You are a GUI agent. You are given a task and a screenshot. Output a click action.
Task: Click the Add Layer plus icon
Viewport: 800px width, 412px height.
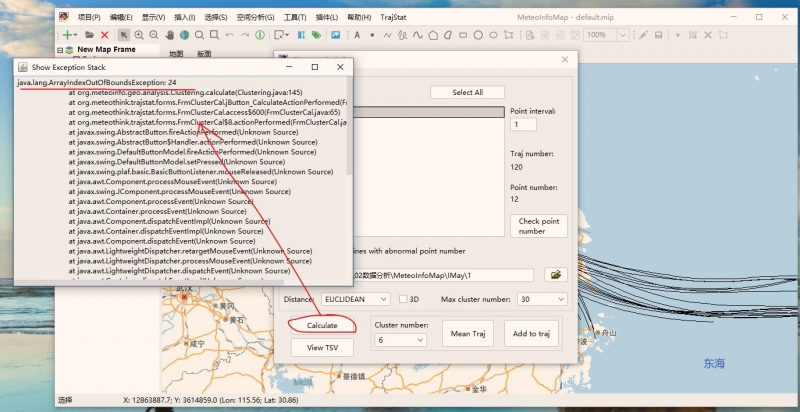click(67, 35)
